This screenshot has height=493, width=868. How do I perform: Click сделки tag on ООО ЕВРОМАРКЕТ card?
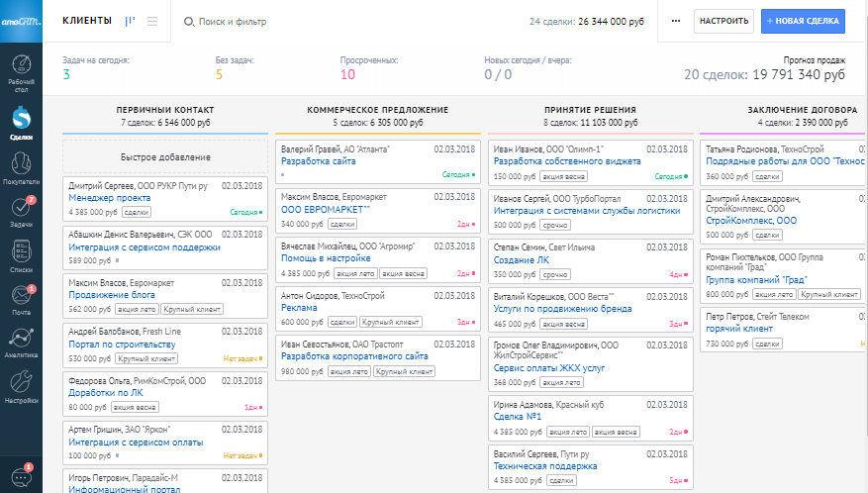tap(342, 225)
